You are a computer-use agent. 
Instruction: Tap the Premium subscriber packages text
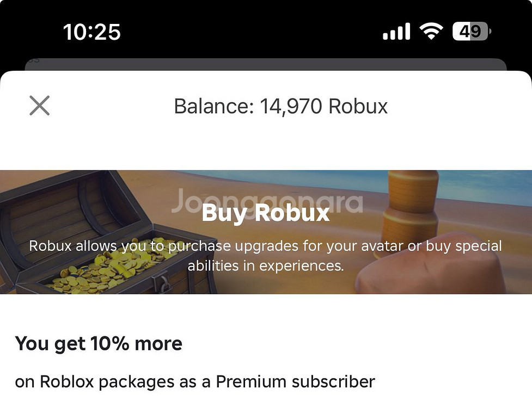pos(195,381)
